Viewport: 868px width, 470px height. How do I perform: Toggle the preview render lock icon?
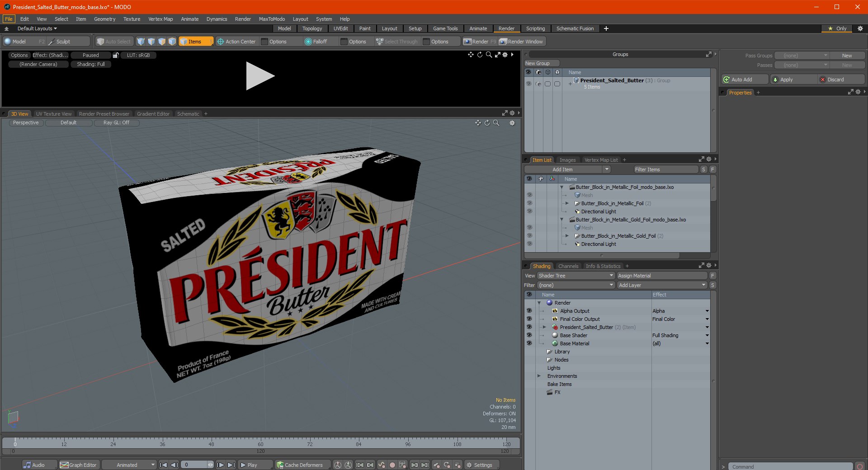[x=116, y=55]
